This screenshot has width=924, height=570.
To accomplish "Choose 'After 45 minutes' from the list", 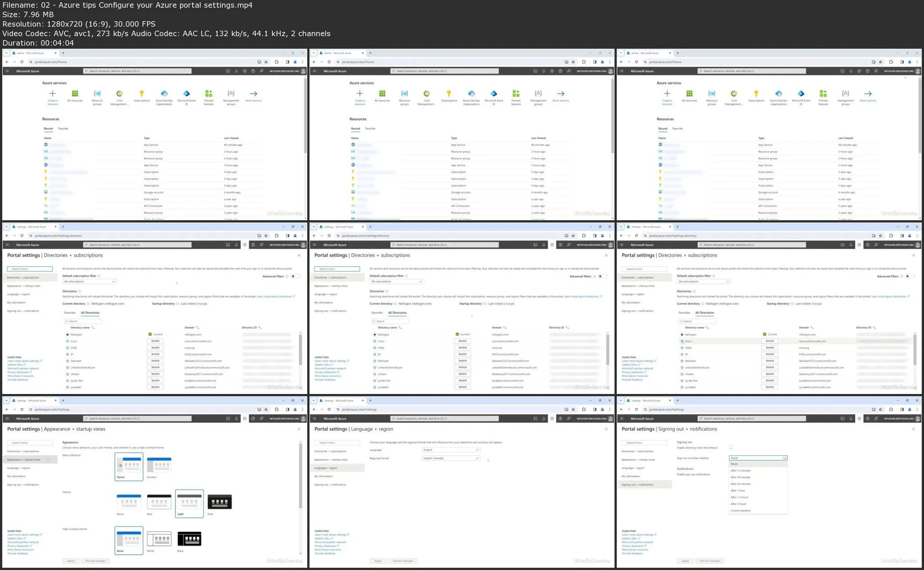I will click(740, 484).
